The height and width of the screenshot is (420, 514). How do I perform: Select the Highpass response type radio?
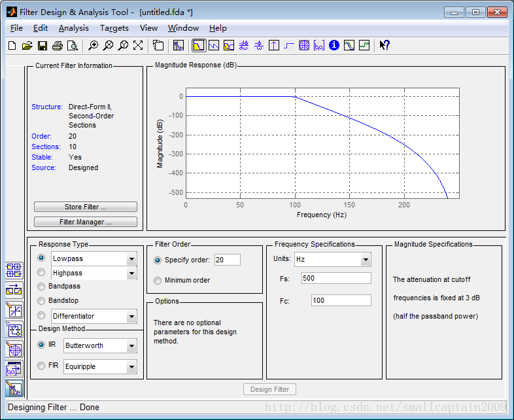41,272
